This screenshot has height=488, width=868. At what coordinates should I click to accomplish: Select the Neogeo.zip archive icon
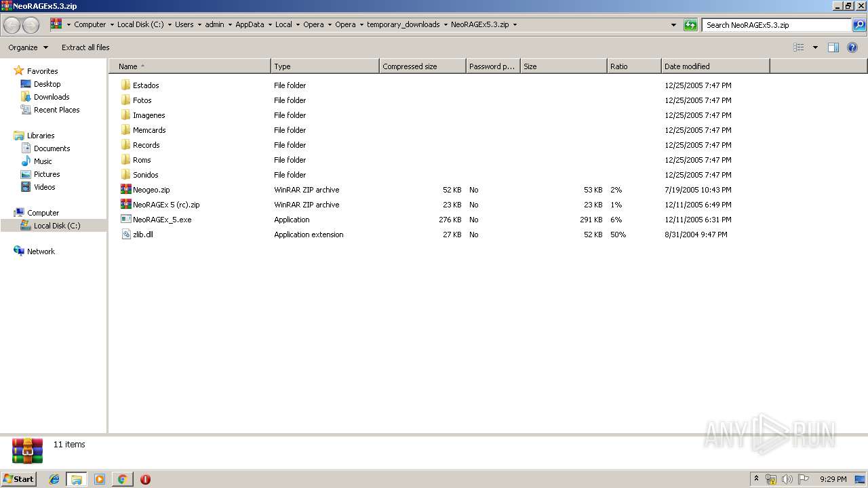125,190
